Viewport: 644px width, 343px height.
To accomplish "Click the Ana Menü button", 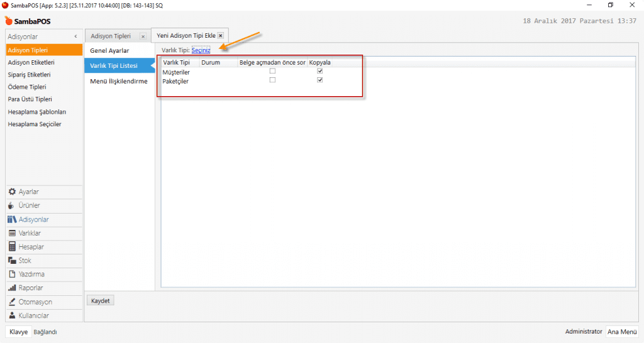I will pos(621,332).
